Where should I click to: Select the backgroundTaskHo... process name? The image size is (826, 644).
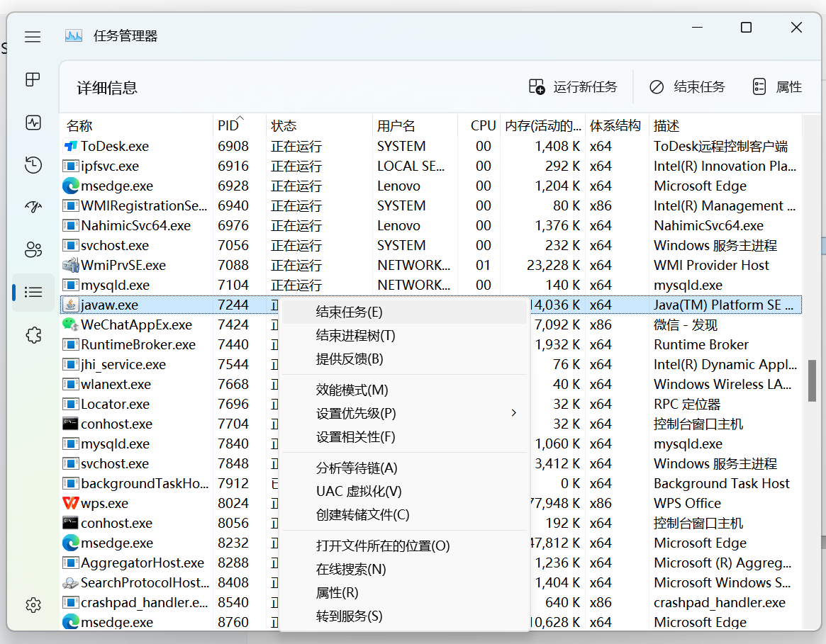pyautogui.click(x=145, y=483)
